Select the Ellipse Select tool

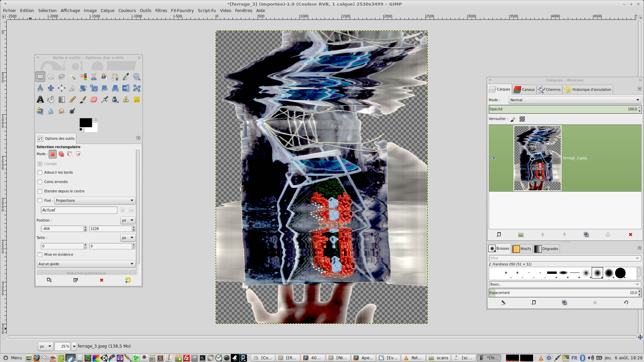coord(51,77)
